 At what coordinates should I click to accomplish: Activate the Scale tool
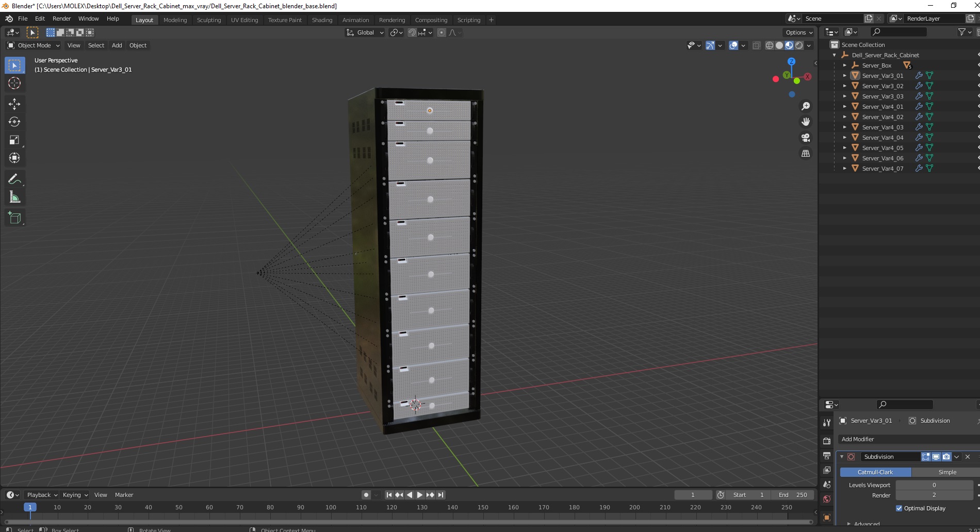click(14, 140)
